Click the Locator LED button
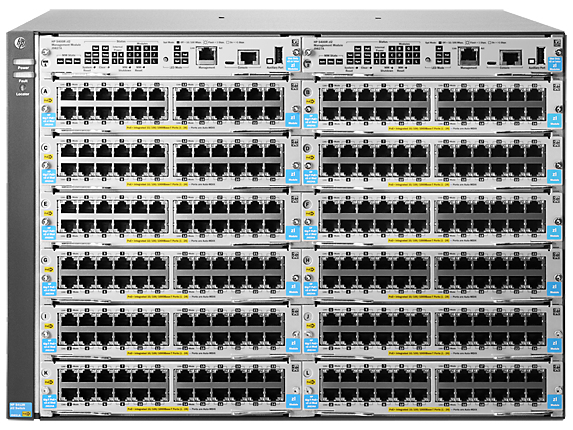The height and width of the screenshot is (430, 573). [x=23, y=88]
